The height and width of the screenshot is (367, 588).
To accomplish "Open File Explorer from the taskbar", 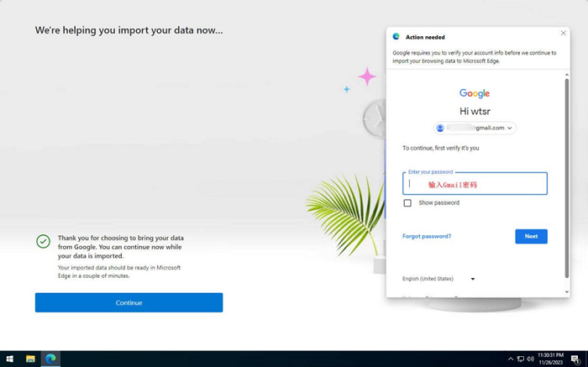I will pos(30,359).
